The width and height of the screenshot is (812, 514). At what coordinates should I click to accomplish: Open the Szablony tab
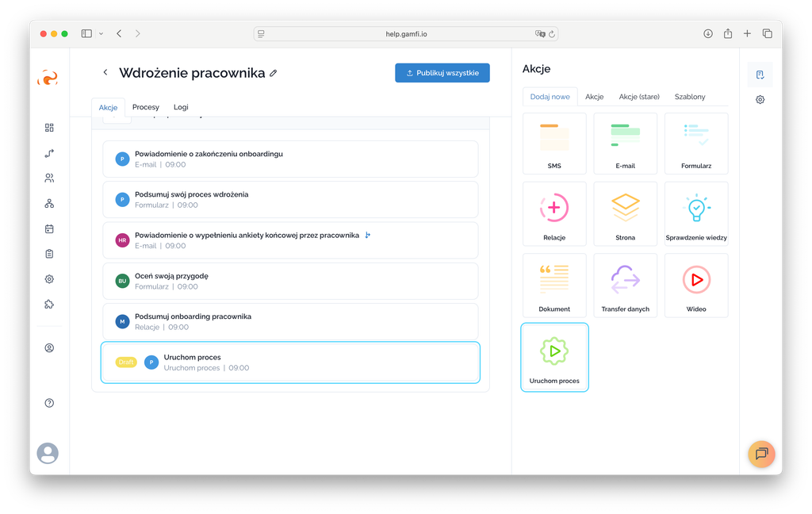tap(689, 97)
